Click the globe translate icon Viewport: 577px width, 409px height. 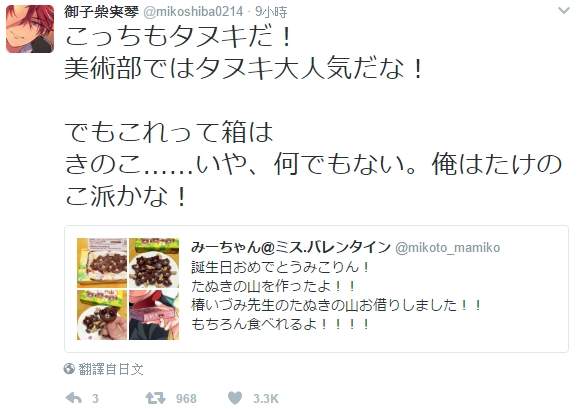tap(69, 369)
